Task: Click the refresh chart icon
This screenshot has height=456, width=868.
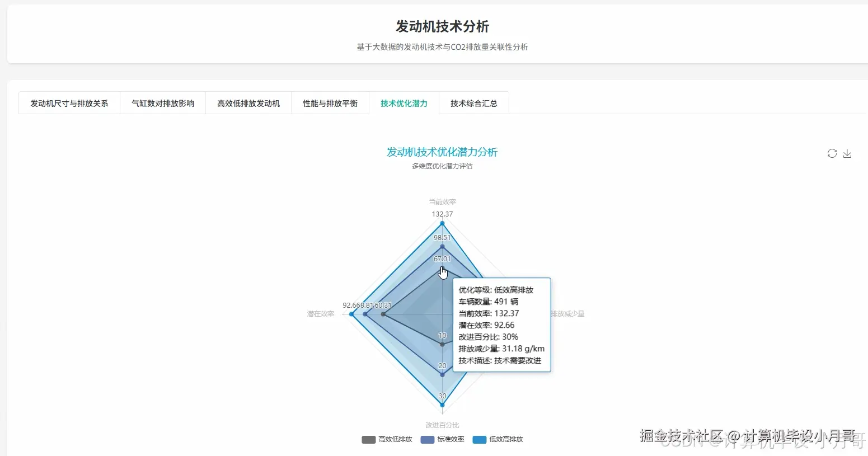Action: [x=832, y=153]
